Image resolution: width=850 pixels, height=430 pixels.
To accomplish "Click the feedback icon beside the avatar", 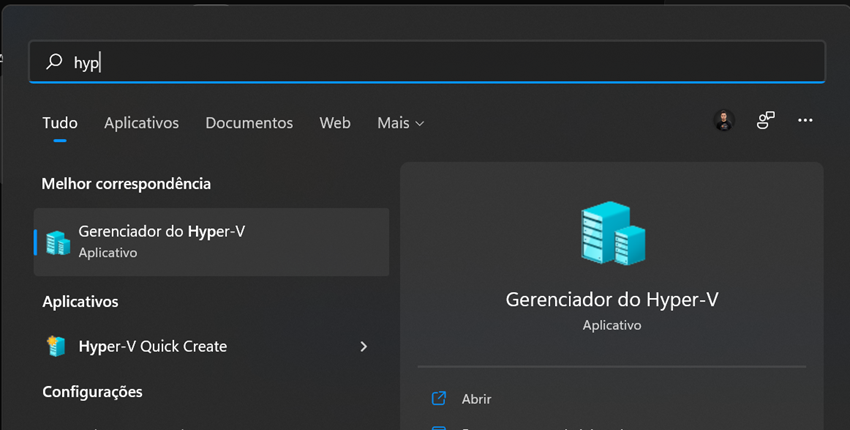I will pyautogui.click(x=766, y=121).
